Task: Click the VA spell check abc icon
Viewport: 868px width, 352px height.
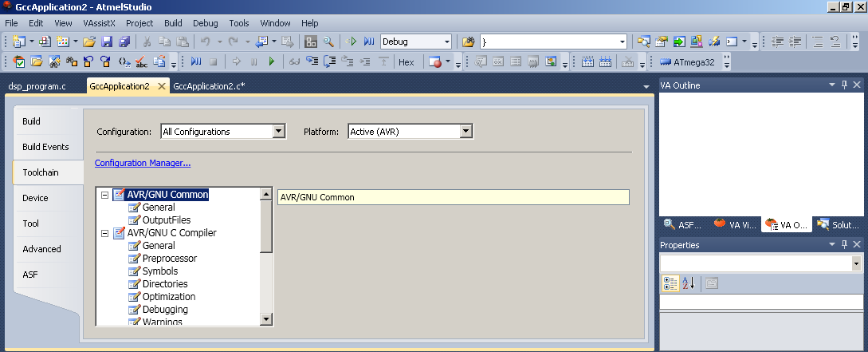Action: tap(141, 61)
